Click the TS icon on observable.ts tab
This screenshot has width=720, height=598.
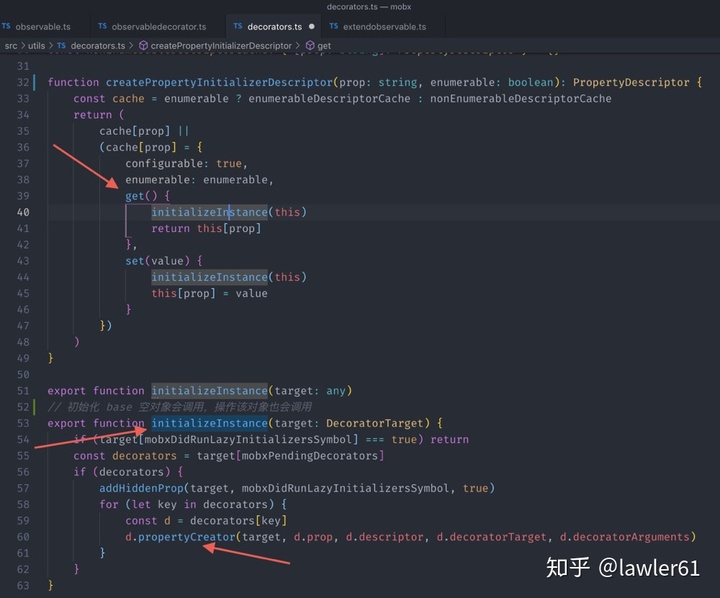(6, 26)
